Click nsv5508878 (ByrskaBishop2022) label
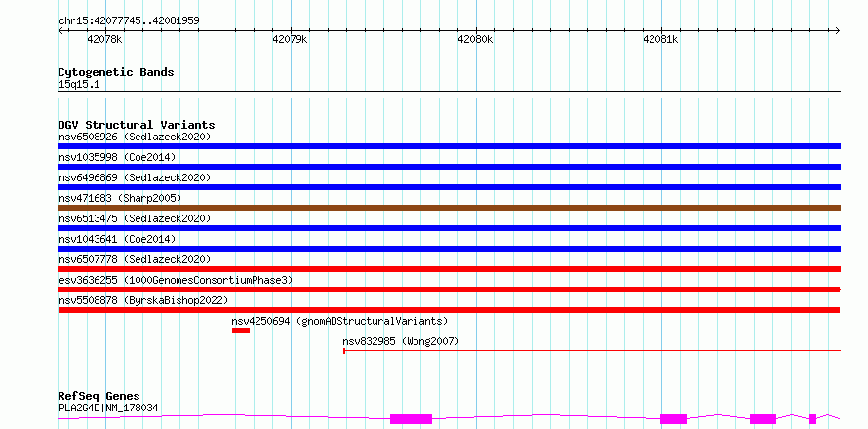Image resolution: width=868 pixels, height=429 pixels. pos(143,300)
